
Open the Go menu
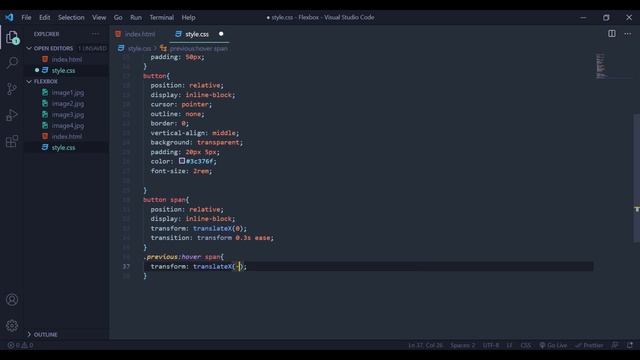point(118,18)
